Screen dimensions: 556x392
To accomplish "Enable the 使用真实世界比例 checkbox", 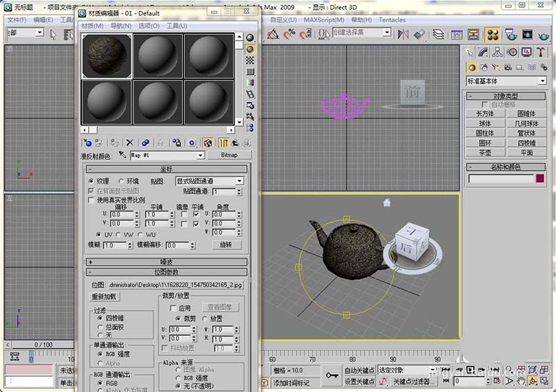I will tap(92, 199).
